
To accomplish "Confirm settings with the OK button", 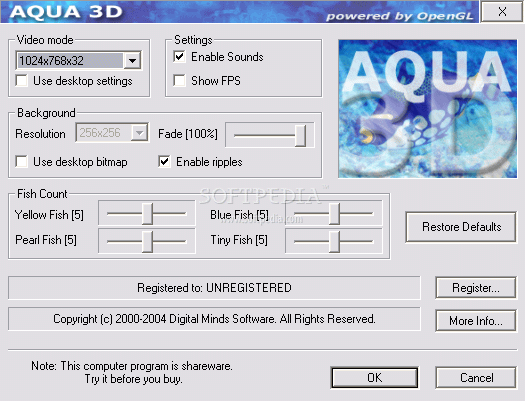I will point(374,378).
